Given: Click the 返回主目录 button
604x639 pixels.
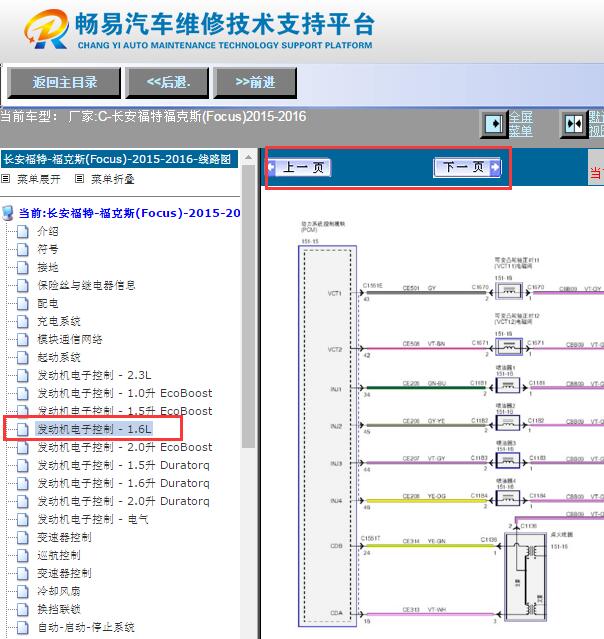Looking at the screenshot, I should [64, 83].
